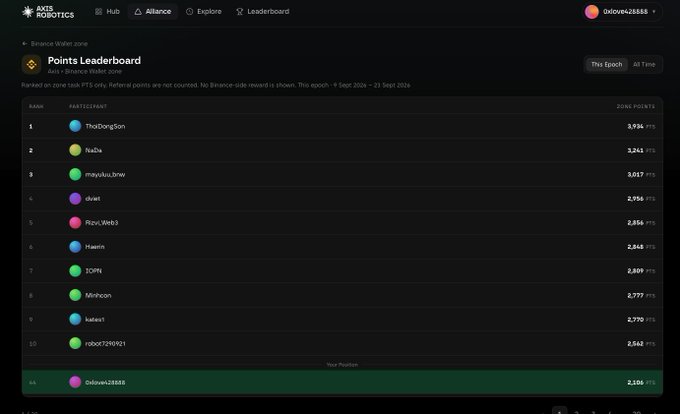
Task: Open the Alliance tab
Action: (153, 12)
